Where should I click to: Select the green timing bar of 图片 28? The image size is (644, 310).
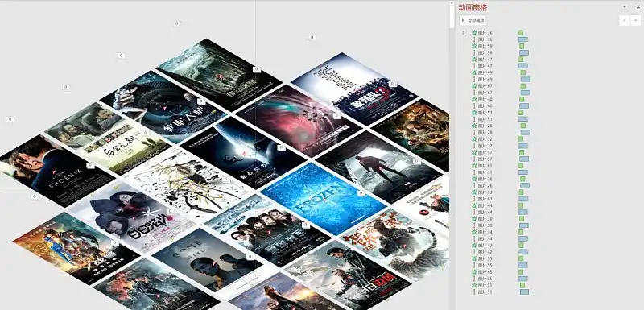point(523,126)
